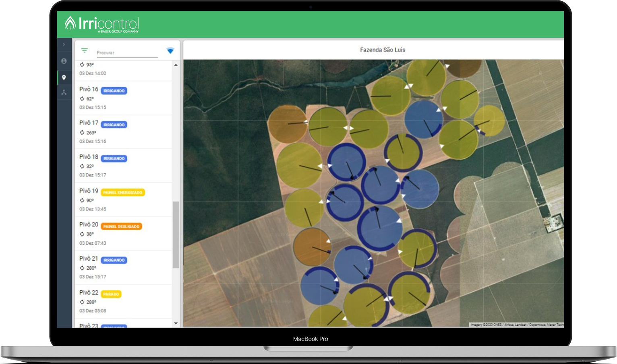This screenshot has width=617, height=364.
Task: Select Pivô 20 in the list
Action: click(x=124, y=234)
